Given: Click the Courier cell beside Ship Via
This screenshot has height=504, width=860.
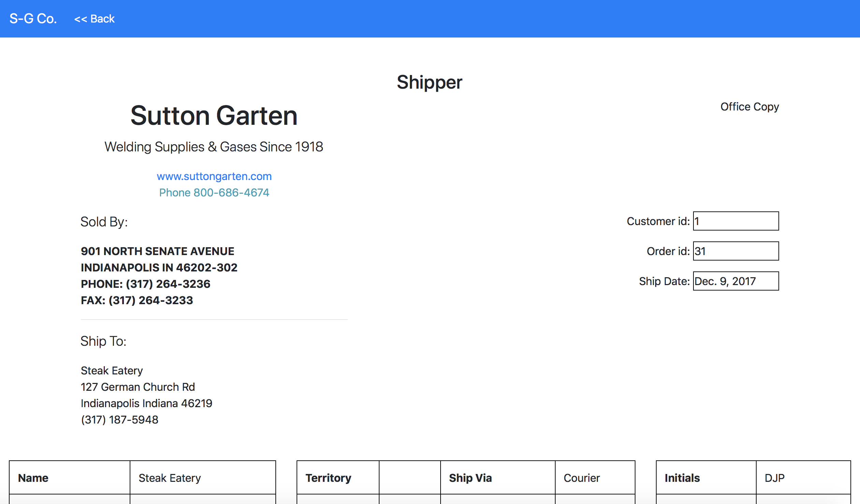Looking at the screenshot, I should click(x=594, y=478).
